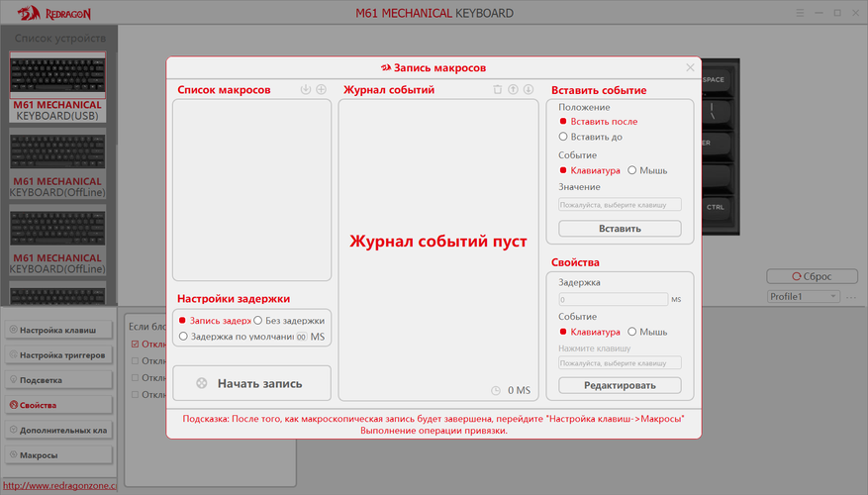Click the Значение key selection input field
868x495 pixels.
(x=620, y=205)
